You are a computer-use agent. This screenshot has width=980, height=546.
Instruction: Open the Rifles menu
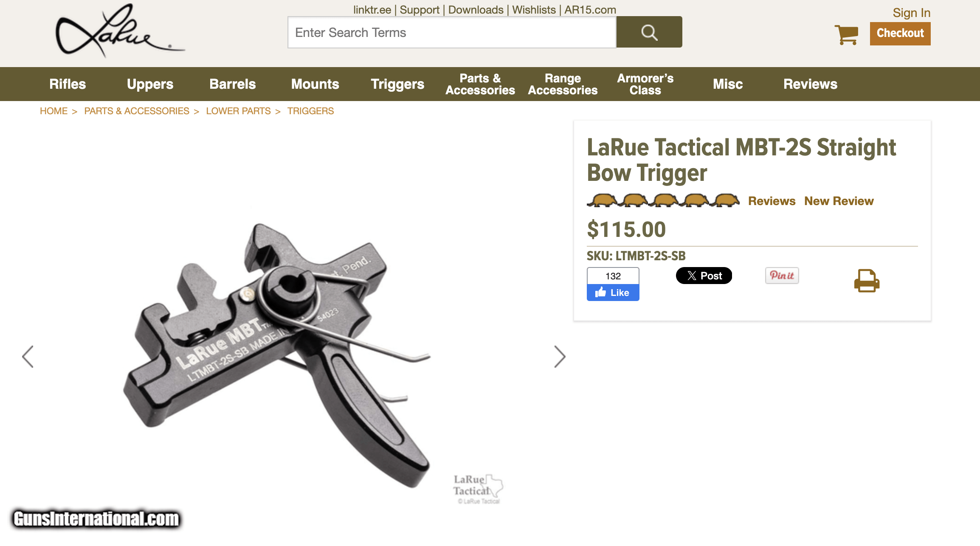[68, 84]
